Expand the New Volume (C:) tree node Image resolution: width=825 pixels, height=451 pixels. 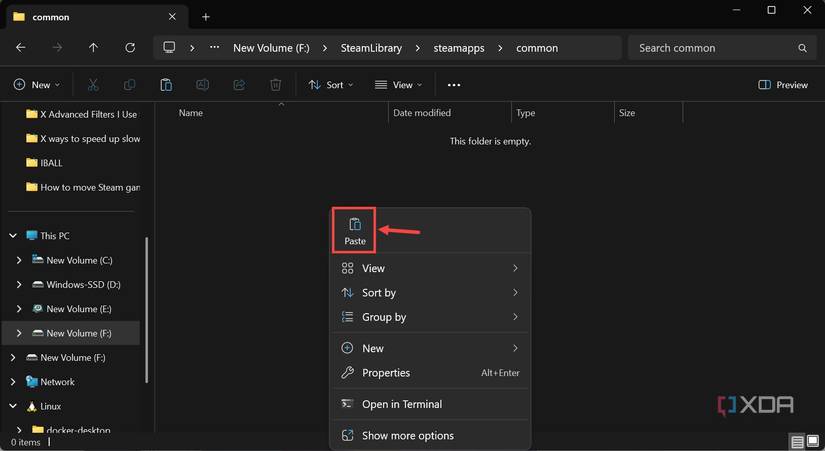coord(19,260)
